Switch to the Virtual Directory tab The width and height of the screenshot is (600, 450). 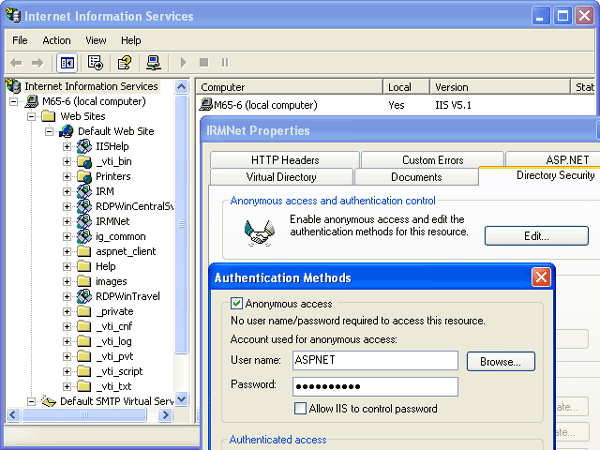(281, 177)
